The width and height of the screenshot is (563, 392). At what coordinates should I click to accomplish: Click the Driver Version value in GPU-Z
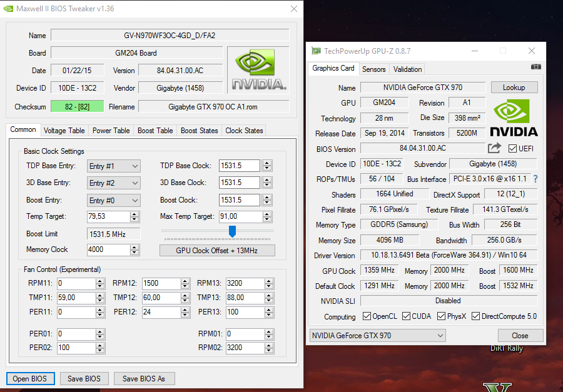[x=449, y=255]
